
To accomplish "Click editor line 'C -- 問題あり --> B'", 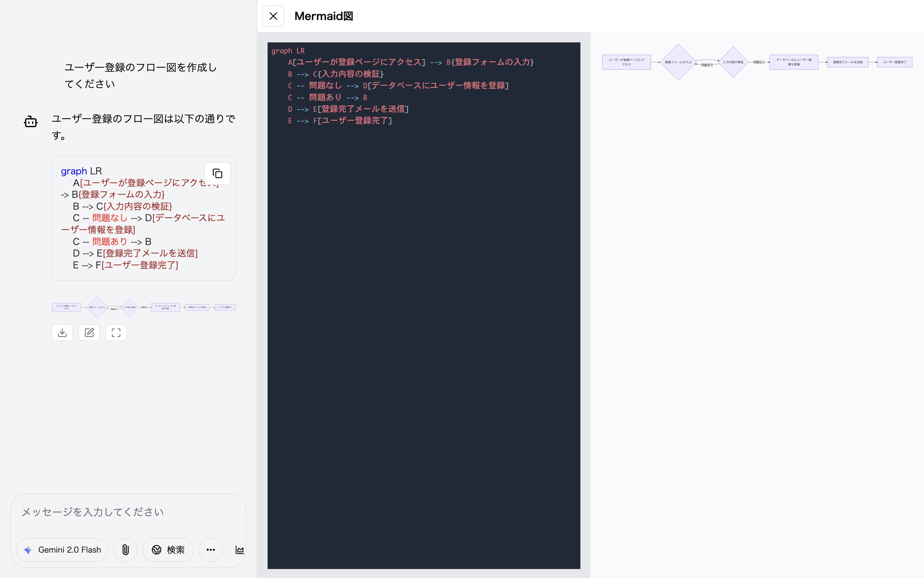I will tap(328, 98).
